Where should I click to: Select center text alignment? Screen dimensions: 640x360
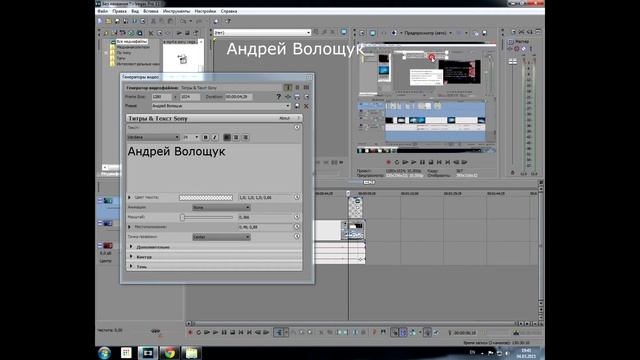point(236,138)
